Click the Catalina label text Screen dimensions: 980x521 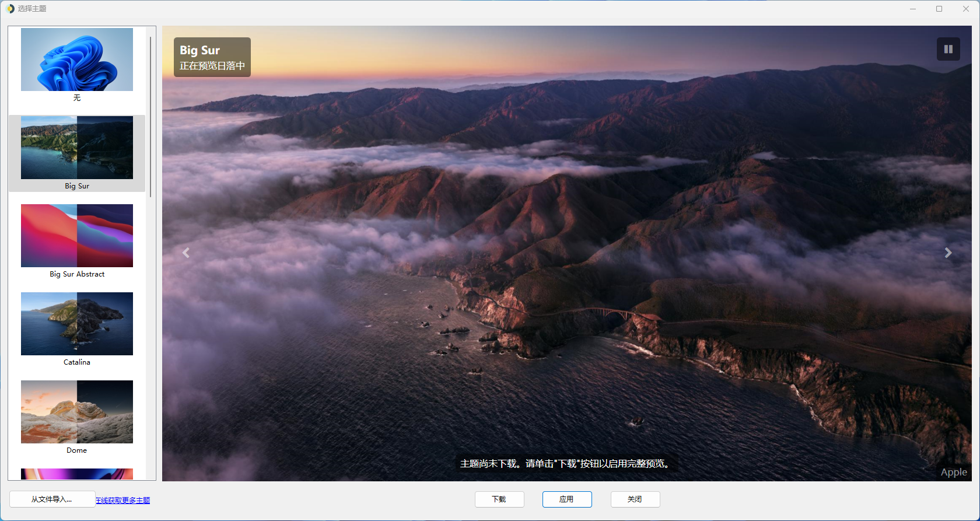pyautogui.click(x=77, y=362)
